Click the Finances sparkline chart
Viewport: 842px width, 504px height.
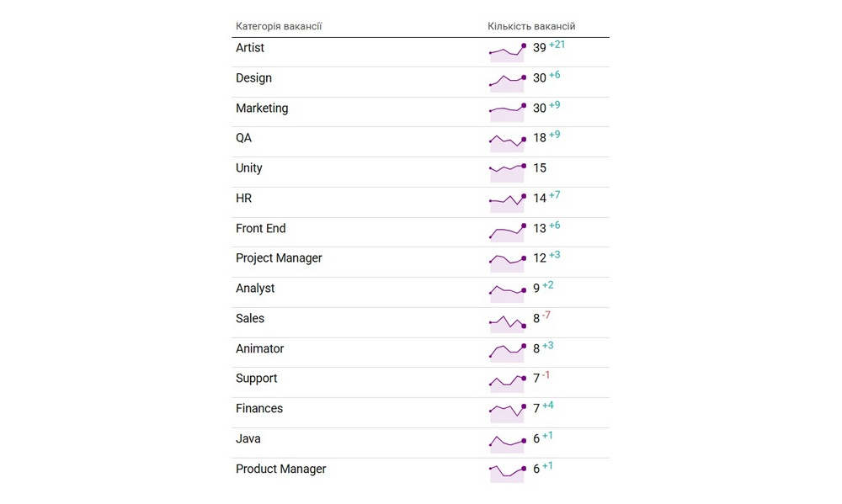pos(508,413)
